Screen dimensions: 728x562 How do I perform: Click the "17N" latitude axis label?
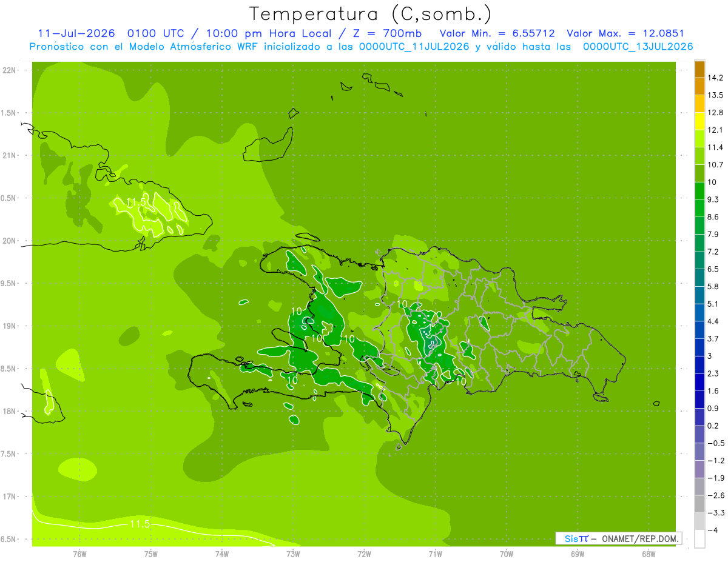click(9, 497)
